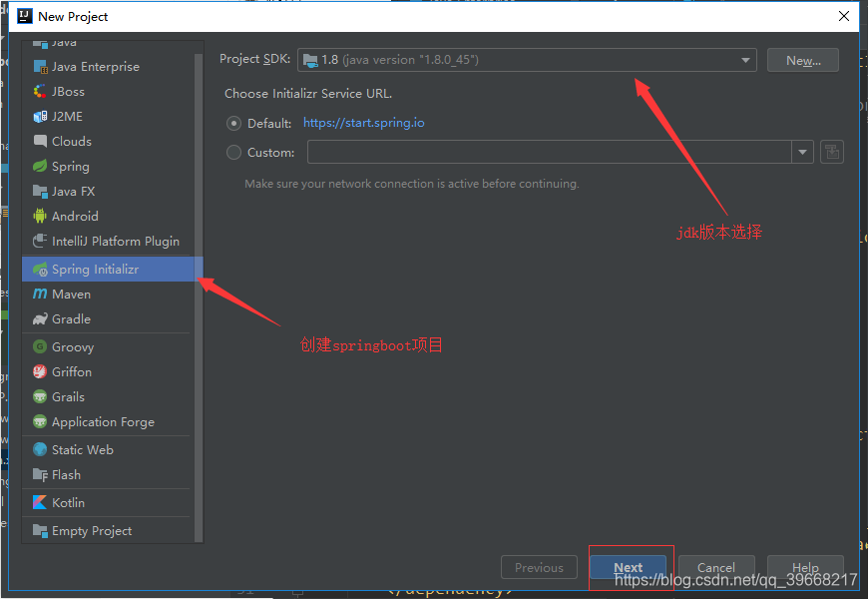Image resolution: width=868 pixels, height=599 pixels.
Task: Click the red Griffon icon
Action: 40,371
